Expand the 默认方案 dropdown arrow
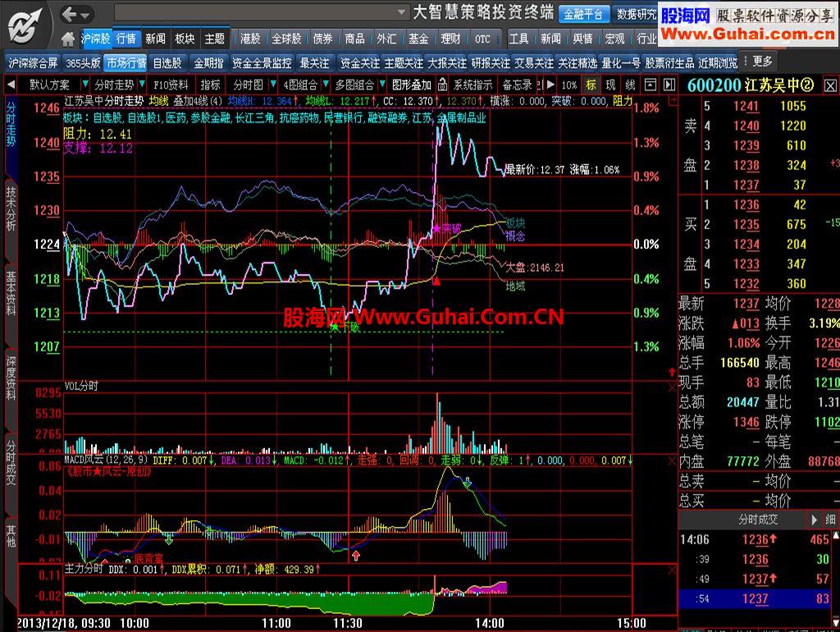This screenshot has height=632, width=840. point(84,85)
